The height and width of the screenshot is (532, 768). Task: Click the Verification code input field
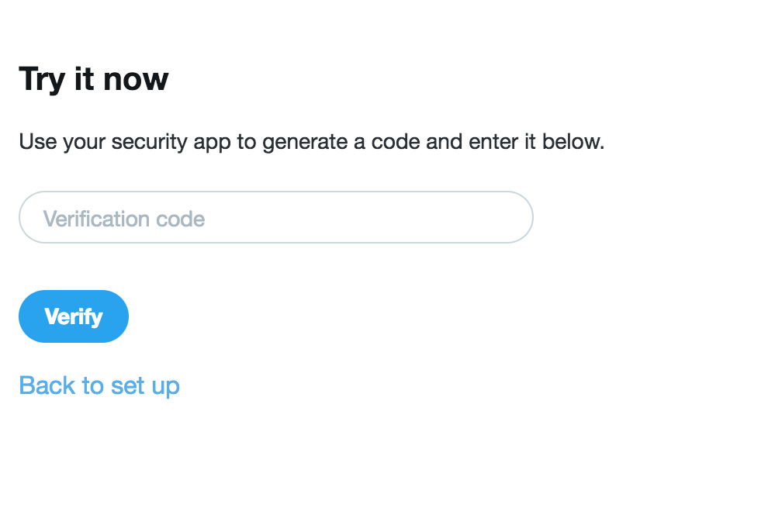(275, 218)
